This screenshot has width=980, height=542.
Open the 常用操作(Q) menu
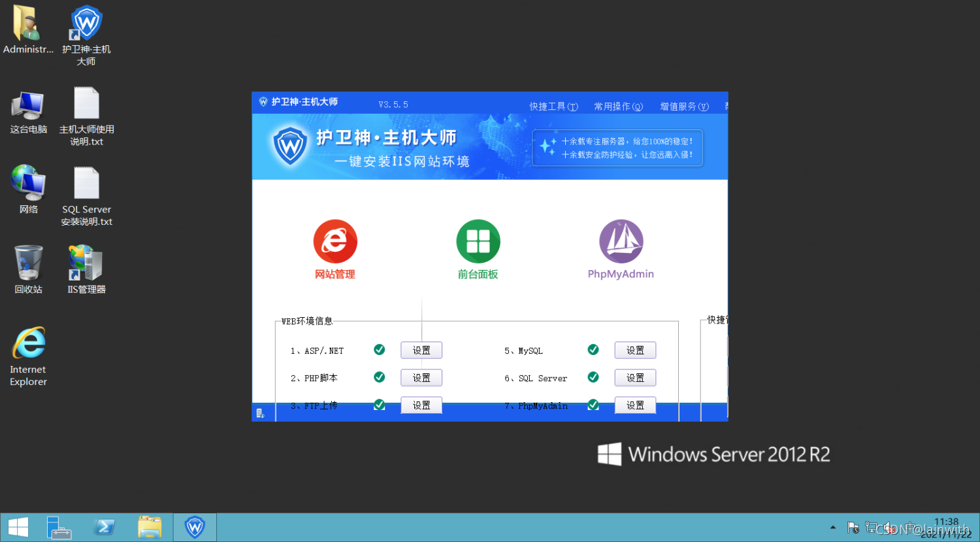[618, 107]
